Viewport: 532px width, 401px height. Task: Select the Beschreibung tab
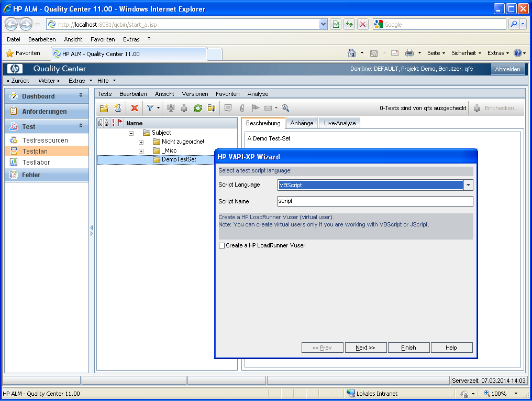[263, 123]
